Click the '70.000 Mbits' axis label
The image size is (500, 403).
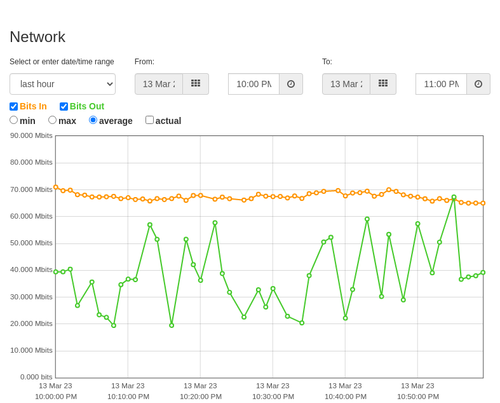click(31, 190)
